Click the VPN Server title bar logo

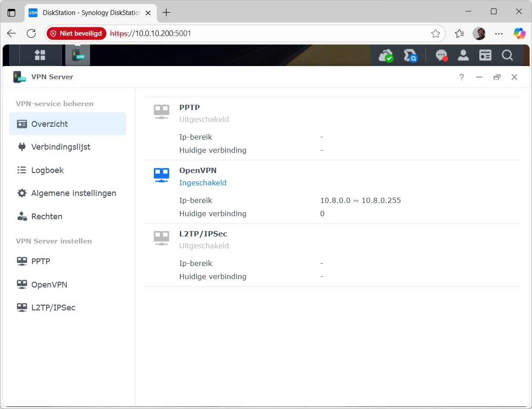(19, 77)
